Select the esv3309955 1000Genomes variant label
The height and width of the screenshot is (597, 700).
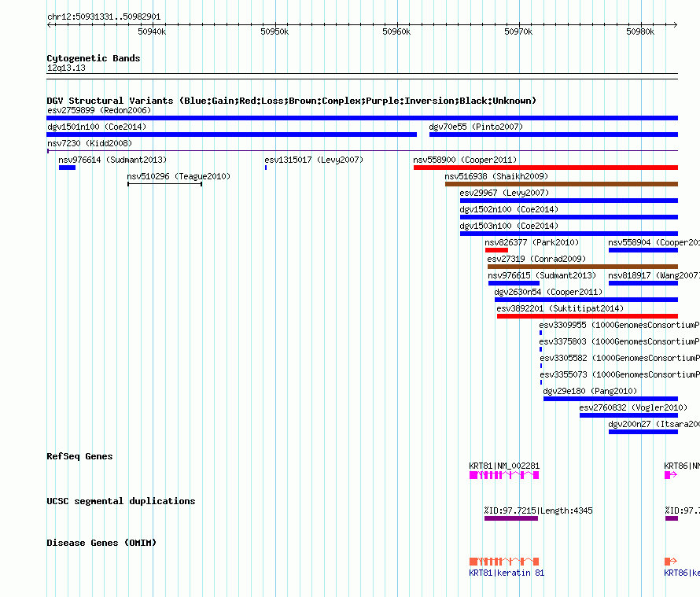pyautogui.click(x=619, y=325)
